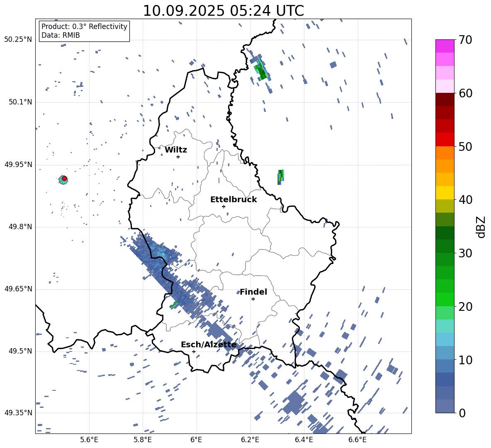Click the bright red colorbar segment at 50
This screenshot has width=491, height=448.
click(445, 140)
